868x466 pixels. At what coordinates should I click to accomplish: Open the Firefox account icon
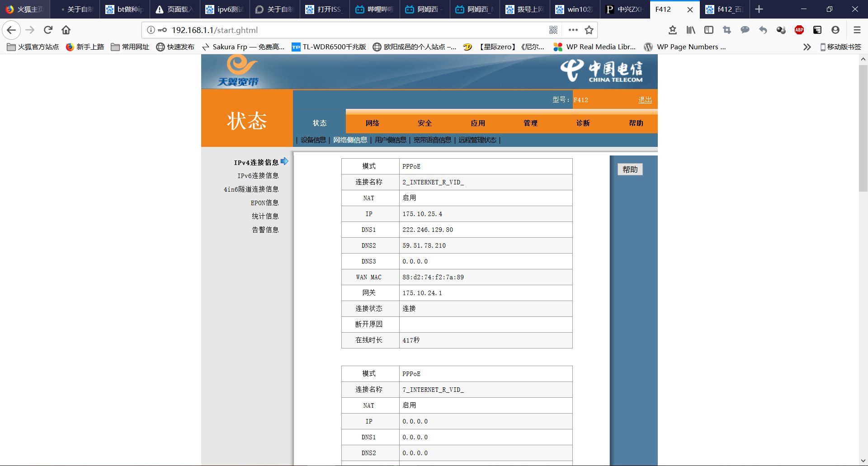[x=835, y=30]
